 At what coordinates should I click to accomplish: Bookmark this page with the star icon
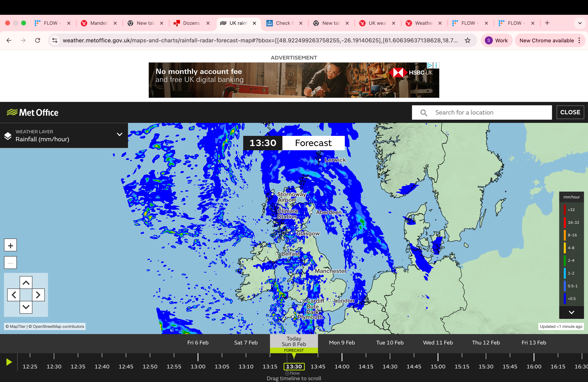click(468, 41)
